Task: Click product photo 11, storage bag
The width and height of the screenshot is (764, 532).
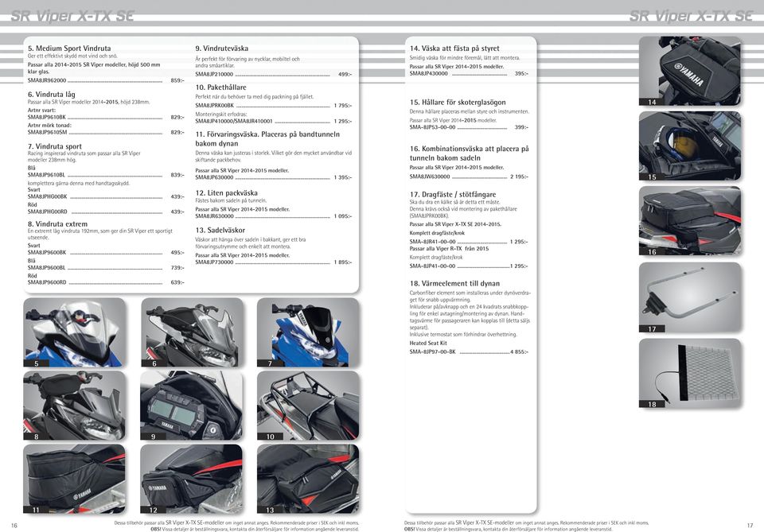Action: 75,479
